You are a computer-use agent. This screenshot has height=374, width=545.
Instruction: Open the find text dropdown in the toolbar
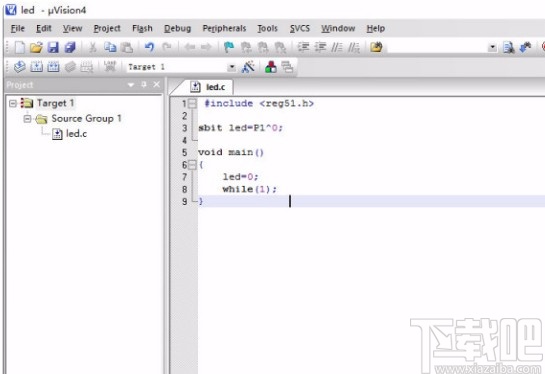click(492, 47)
